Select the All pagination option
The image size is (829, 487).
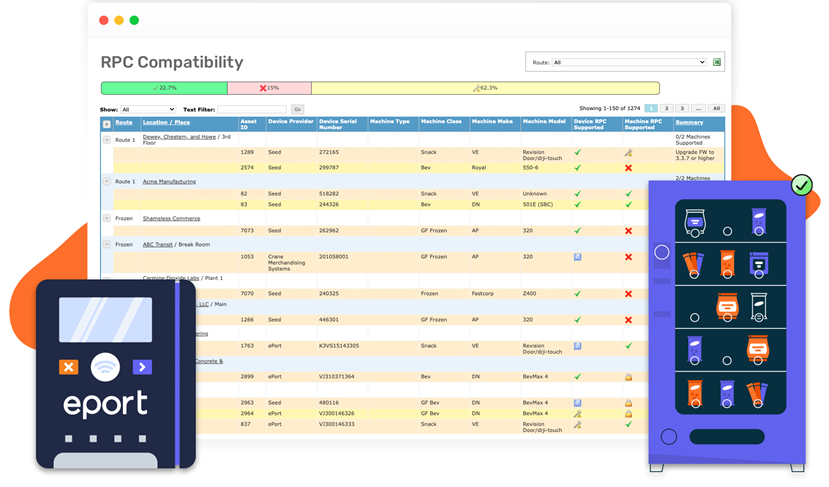(716, 108)
